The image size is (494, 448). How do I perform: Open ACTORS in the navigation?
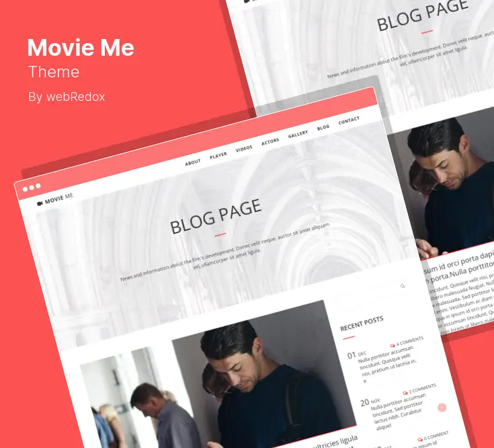click(270, 141)
